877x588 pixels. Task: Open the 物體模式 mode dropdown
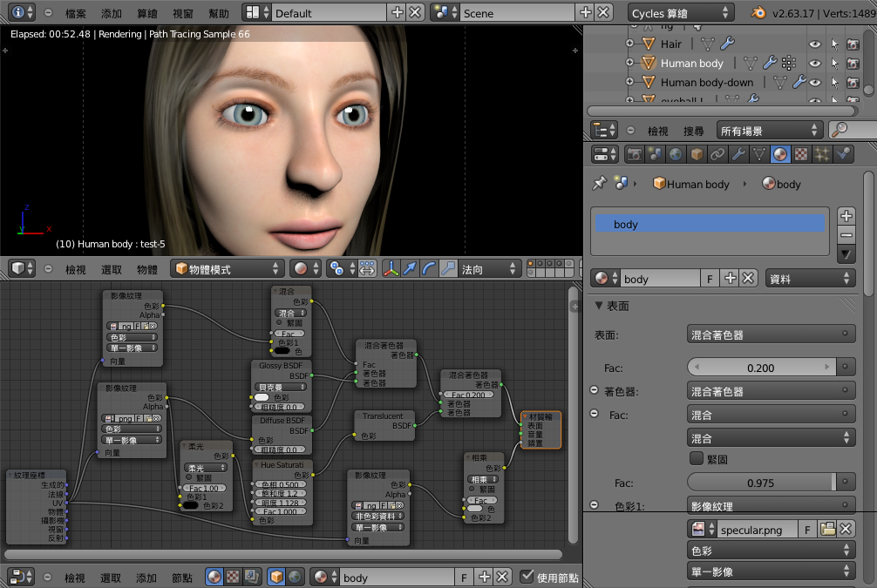(x=227, y=269)
